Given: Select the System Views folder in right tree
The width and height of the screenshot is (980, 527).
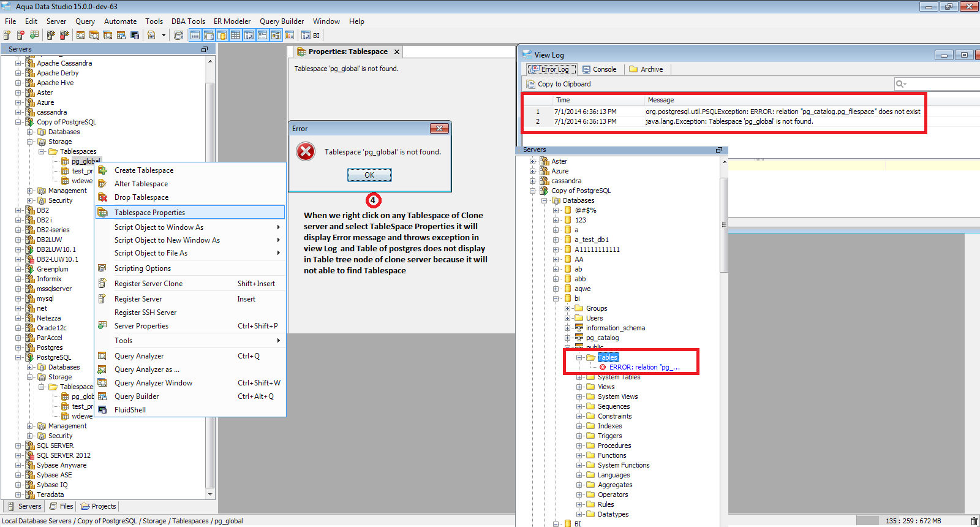Looking at the screenshot, I should pos(617,396).
